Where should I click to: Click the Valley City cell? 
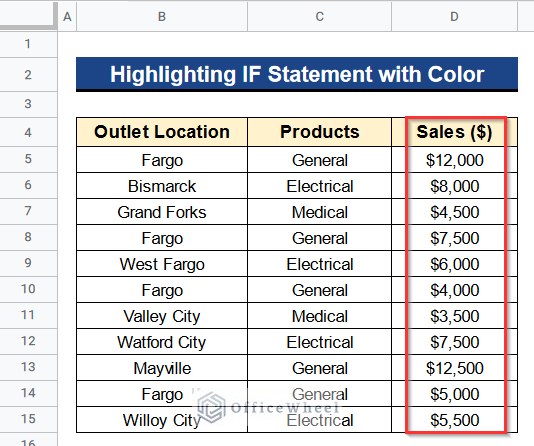tap(162, 316)
